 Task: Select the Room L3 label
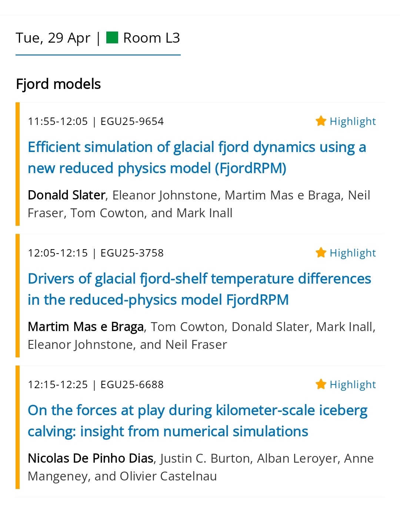point(151,38)
